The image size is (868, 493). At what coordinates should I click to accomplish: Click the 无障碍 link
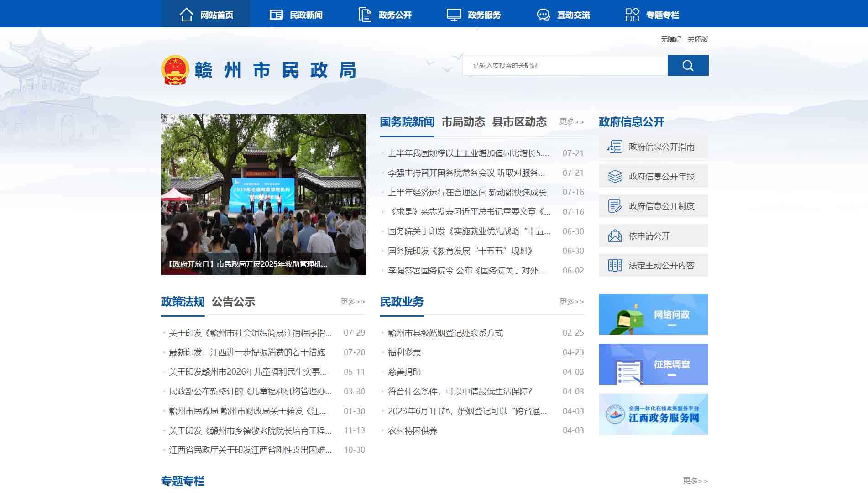671,39
